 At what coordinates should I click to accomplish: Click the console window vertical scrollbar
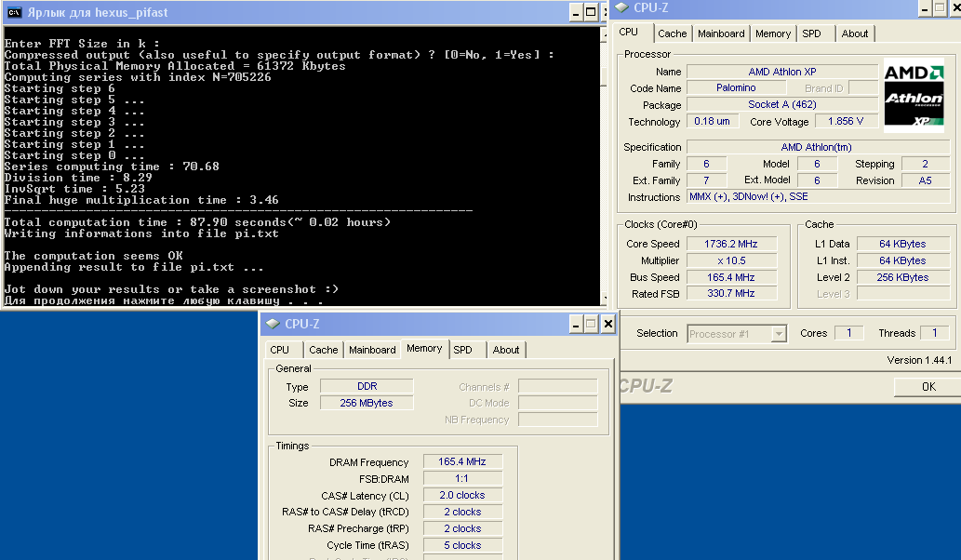(605, 166)
